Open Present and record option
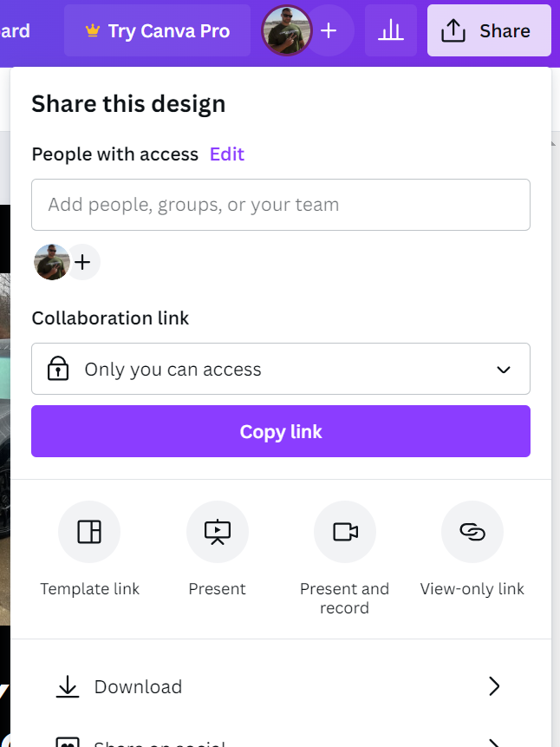 [x=345, y=532]
